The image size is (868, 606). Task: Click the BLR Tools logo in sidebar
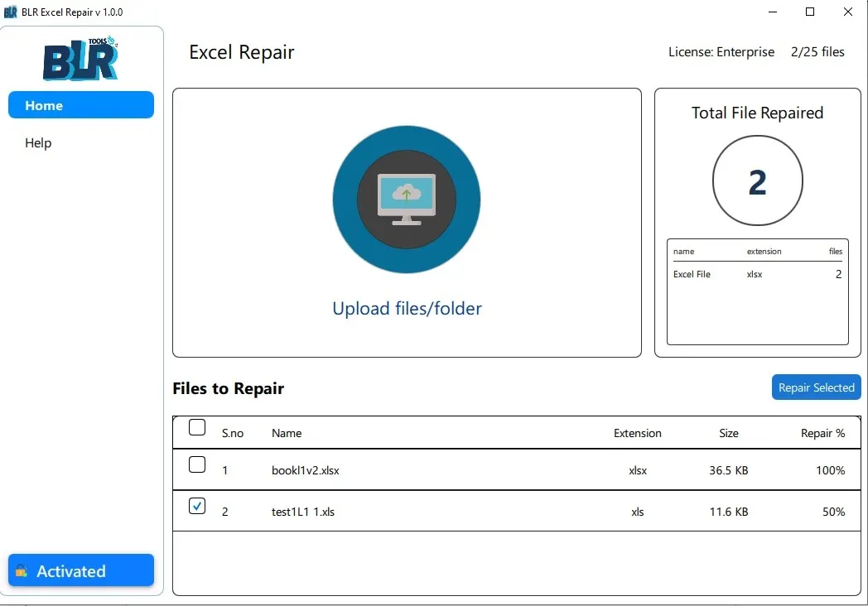coord(80,59)
